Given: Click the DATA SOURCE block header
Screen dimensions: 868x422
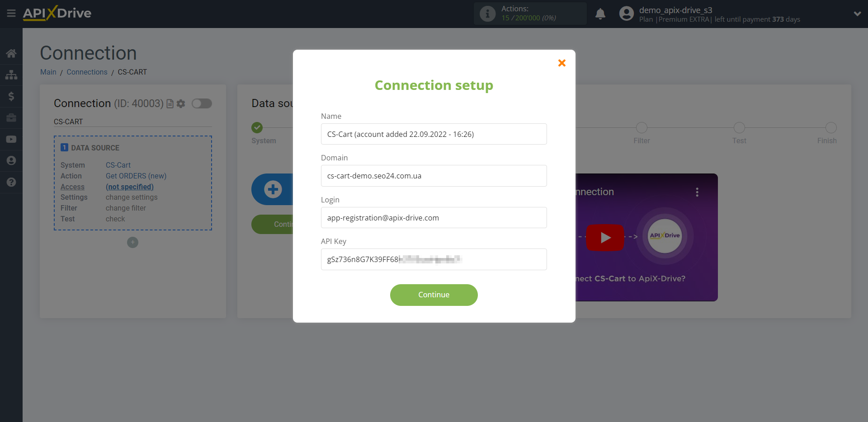Looking at the screenshot, I should pyautogui.click(x=90, y=148).
